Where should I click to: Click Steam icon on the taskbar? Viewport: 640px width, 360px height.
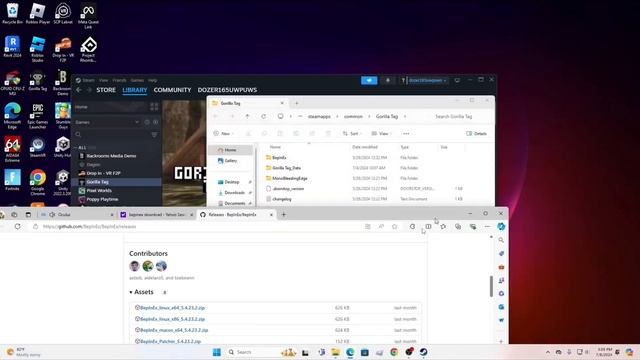click(x=423, y=352)
